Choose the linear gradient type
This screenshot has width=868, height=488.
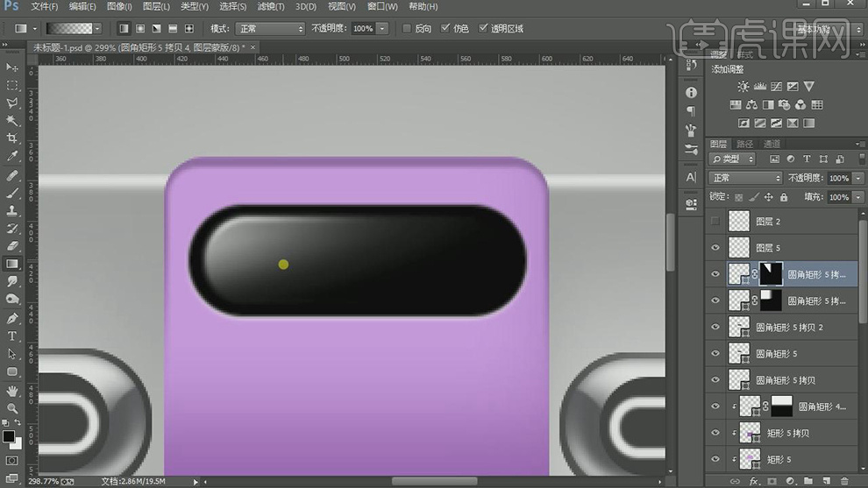pyautogui.click(x=124, y=28)
